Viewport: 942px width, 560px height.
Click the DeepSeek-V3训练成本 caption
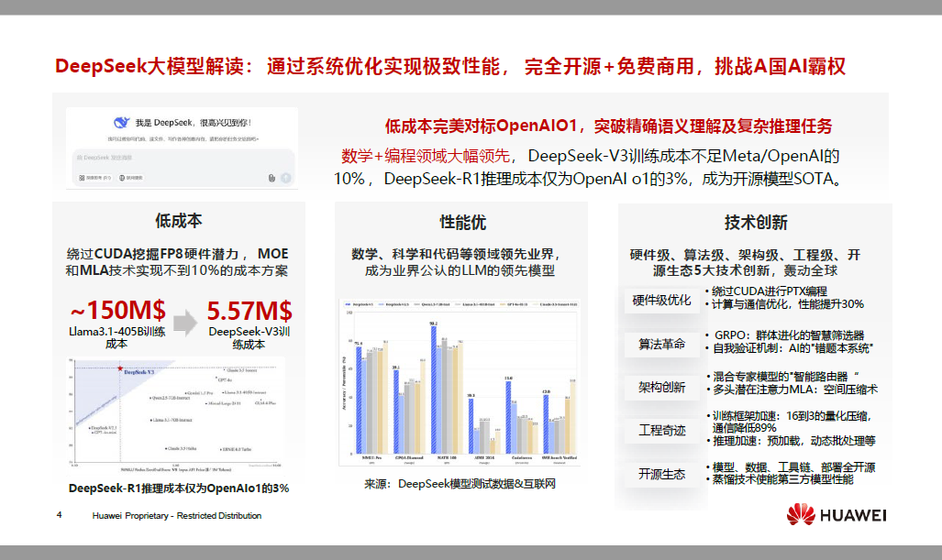pyautogui.click(x=249, y=338)
